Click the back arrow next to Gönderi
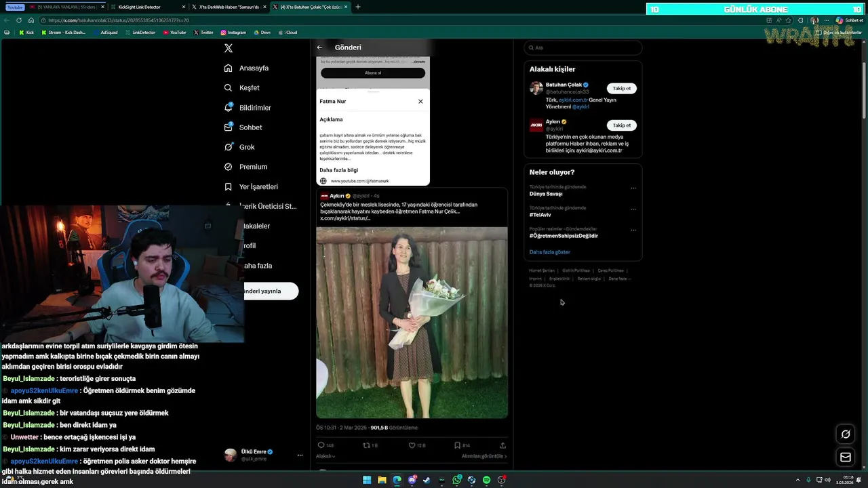Viewport: 868px width, 488px height. (x=319, y=47)
